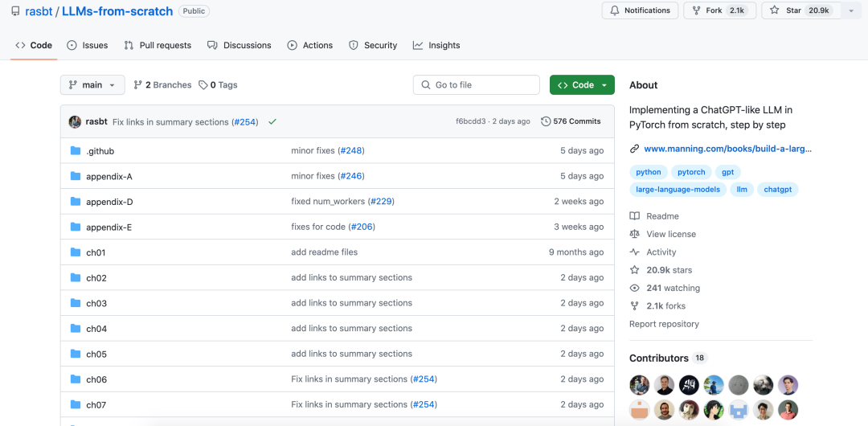This screenshot has height=426, width=868.
Task: Open the Pull requests tab
Action: [x=158, y=46]
